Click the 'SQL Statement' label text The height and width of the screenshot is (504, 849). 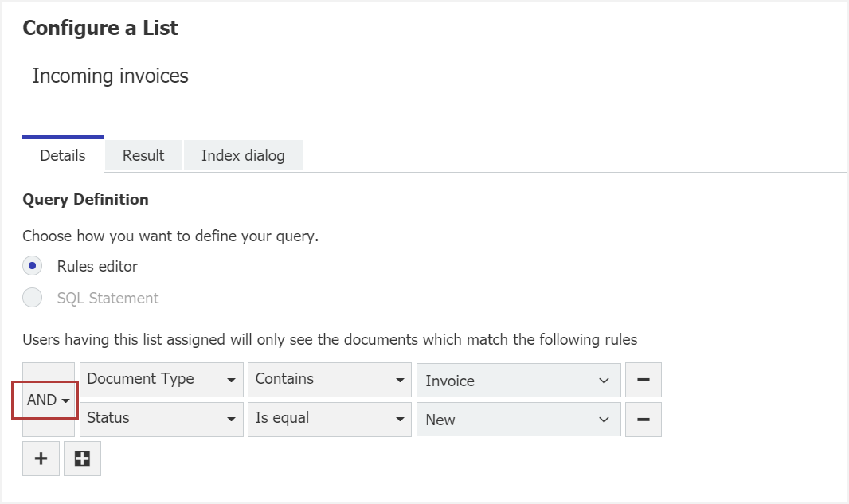108,299
